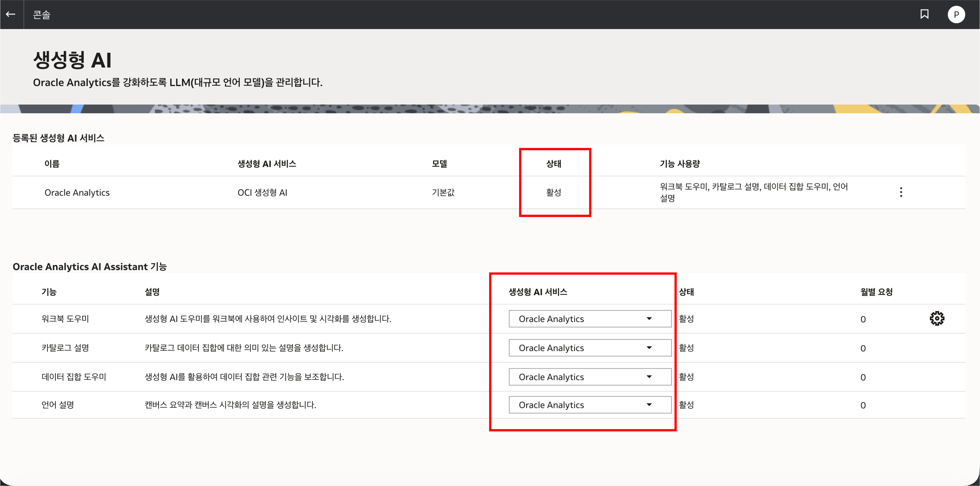Click the 등록된 생성형 AI 서비스 heading
980x486 pixels.
click(59, 138)
